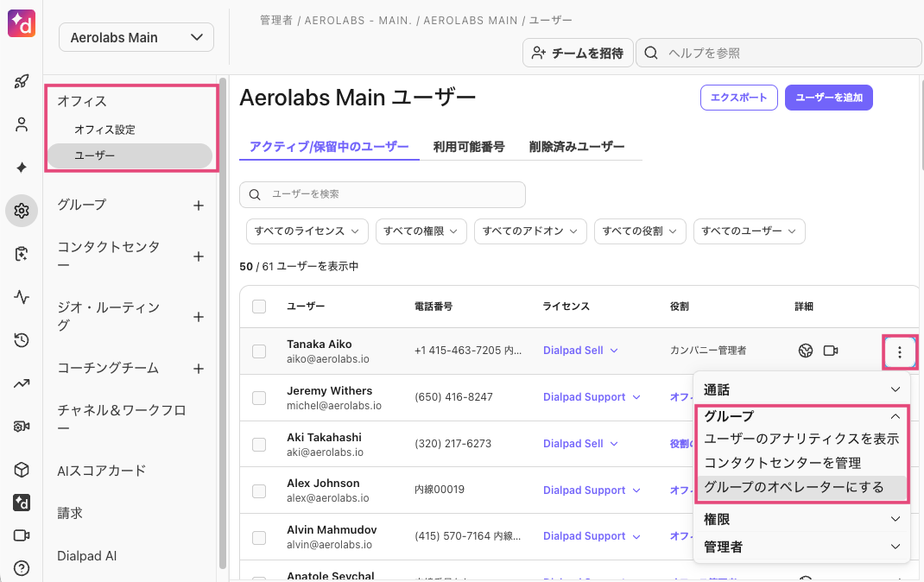Open Tanaka Aiko's Dialpad Sell license dropdown

[580, 350]
